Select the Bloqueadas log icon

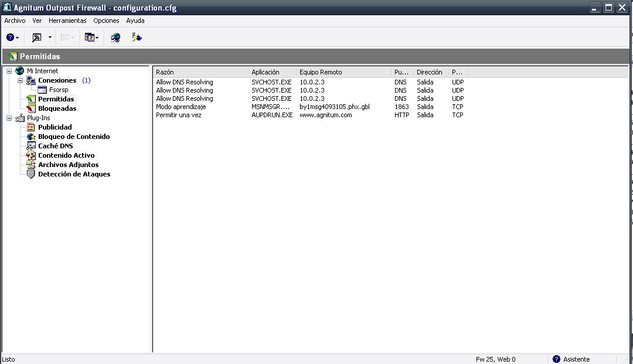(30, 108)
